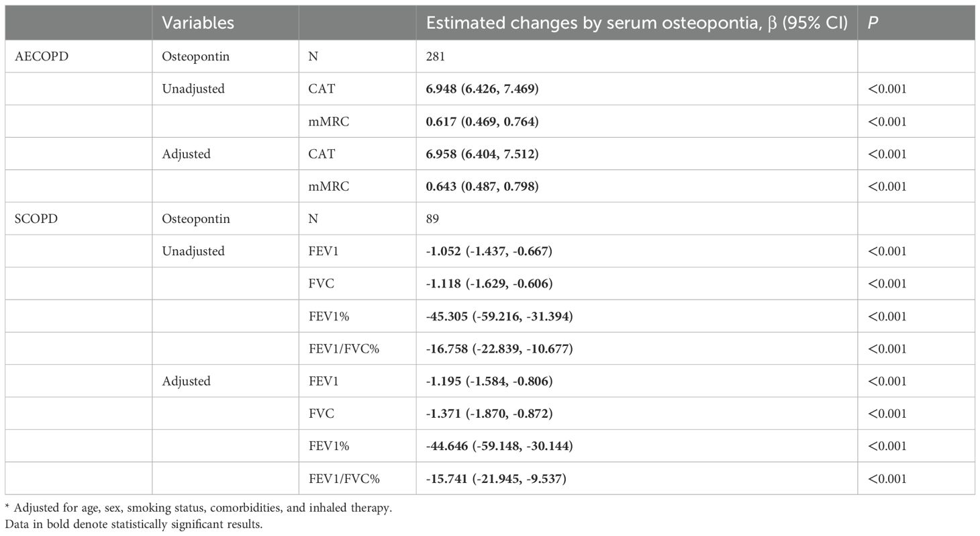Select the SCOPD group label cell
This screenshot has width=980, height=536.
(x=36, y=219)
